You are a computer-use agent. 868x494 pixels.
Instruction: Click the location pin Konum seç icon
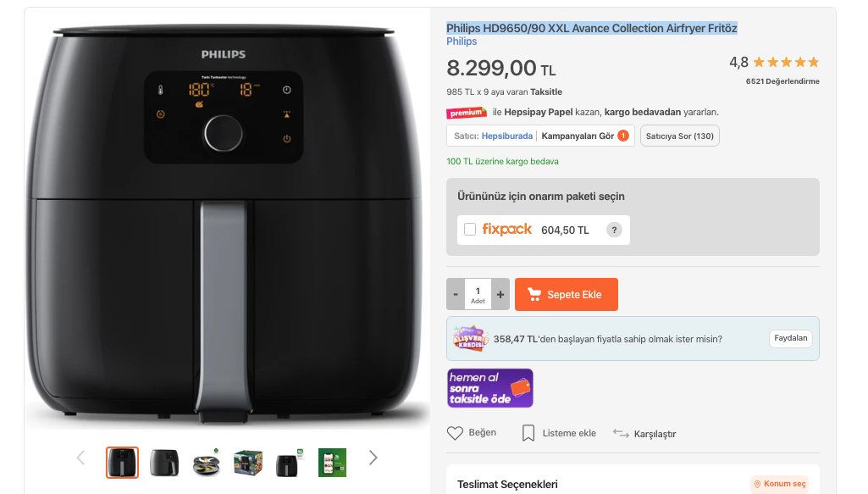(757, 485)
